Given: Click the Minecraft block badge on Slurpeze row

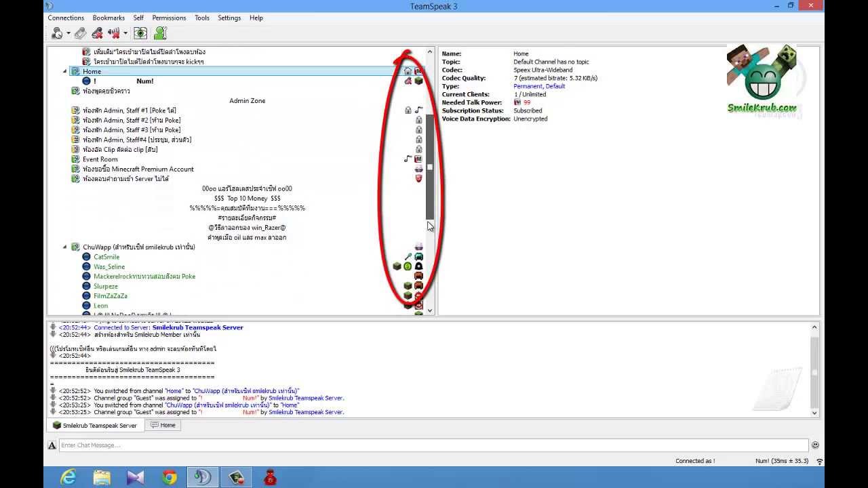Looking at the screenshot, I should 408,286.
